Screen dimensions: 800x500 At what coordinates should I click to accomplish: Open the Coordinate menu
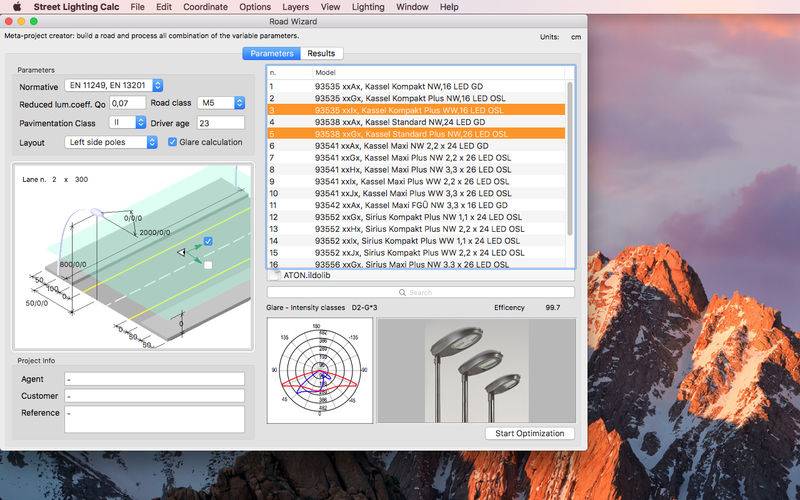pos(206,7)
